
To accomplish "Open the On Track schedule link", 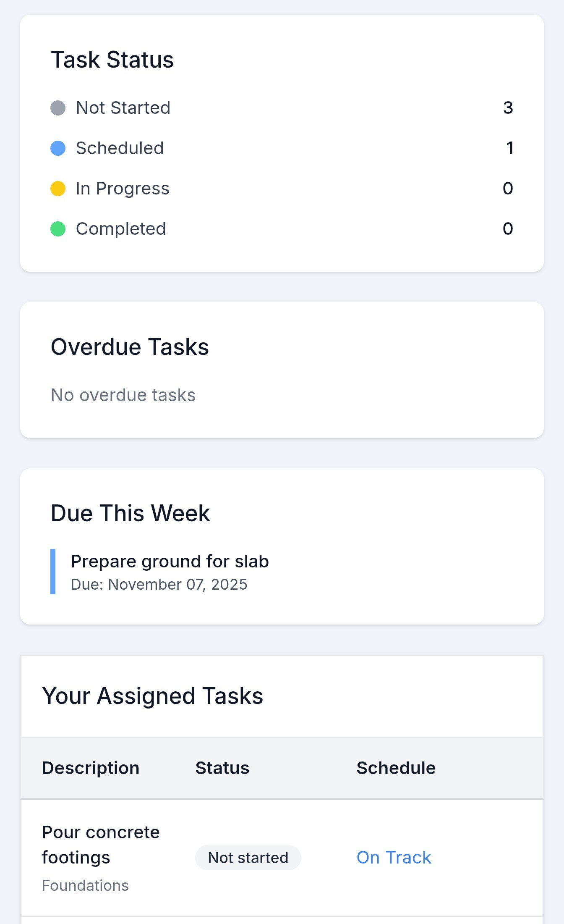I will 394,857.
